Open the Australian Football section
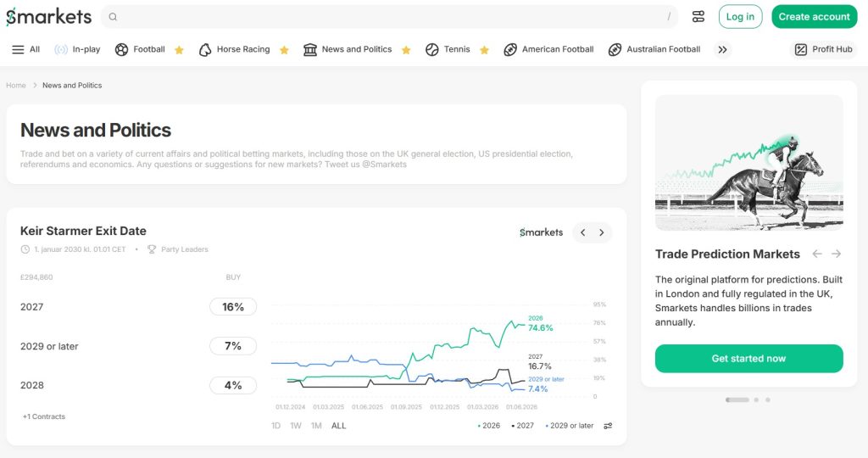 click(654, 49)
